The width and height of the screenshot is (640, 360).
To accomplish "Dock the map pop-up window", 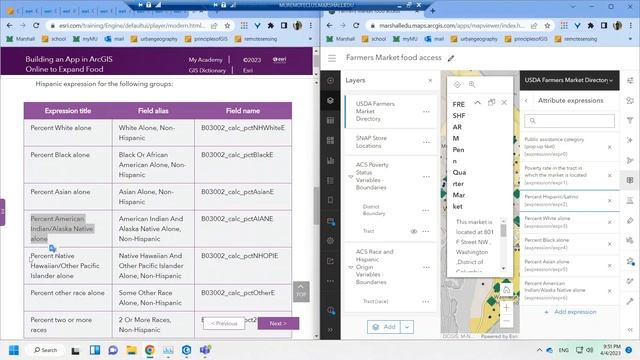I will (x=491, y=102).
